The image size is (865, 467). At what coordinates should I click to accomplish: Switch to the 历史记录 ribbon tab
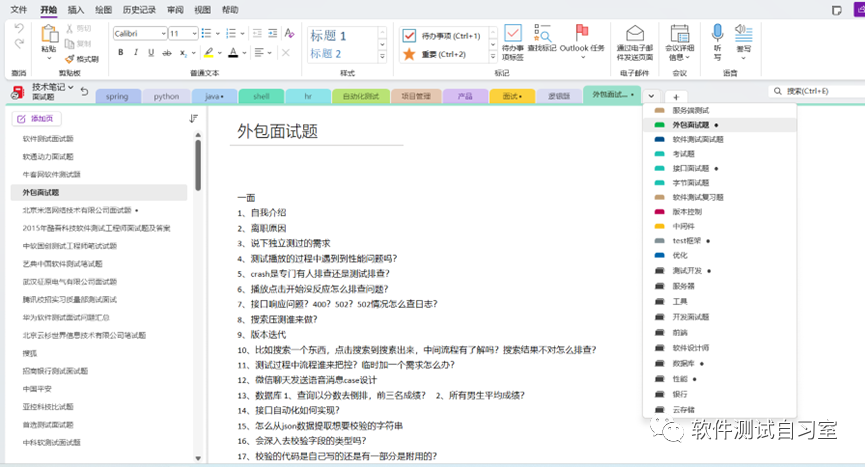pyautogui.click(x=139, y=9)
